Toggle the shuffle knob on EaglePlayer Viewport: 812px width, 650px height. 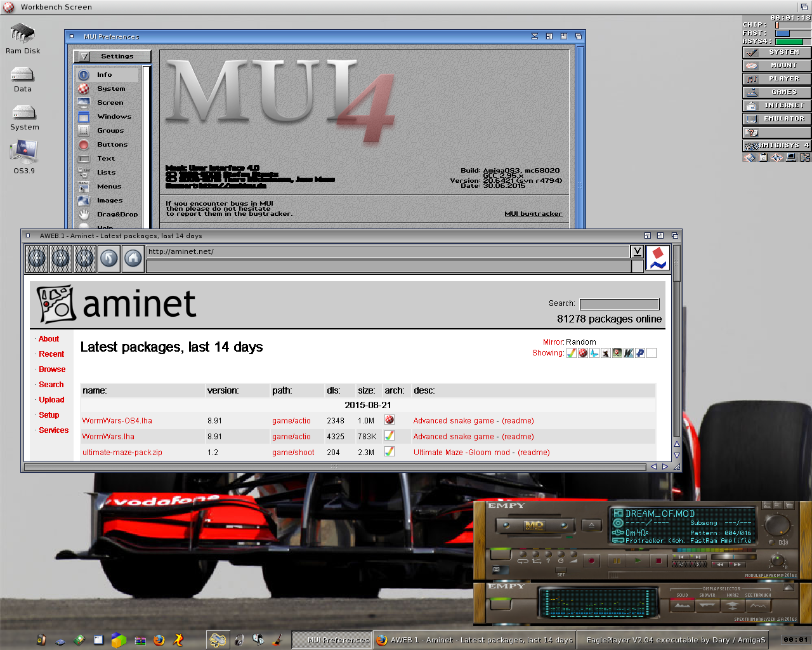coord(535,554)
